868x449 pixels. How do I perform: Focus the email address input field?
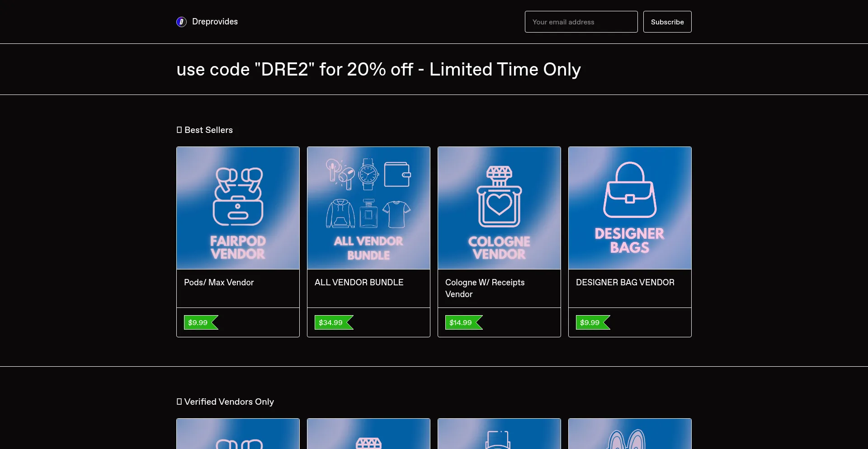point(581,22)
